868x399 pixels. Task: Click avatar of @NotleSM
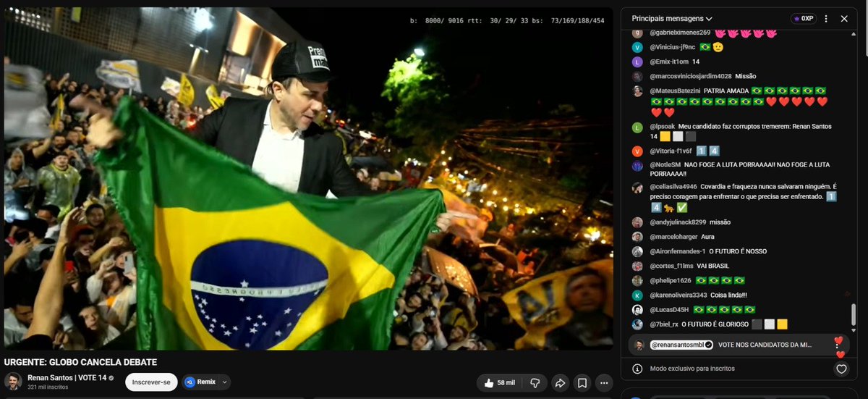tap(637, 165)
